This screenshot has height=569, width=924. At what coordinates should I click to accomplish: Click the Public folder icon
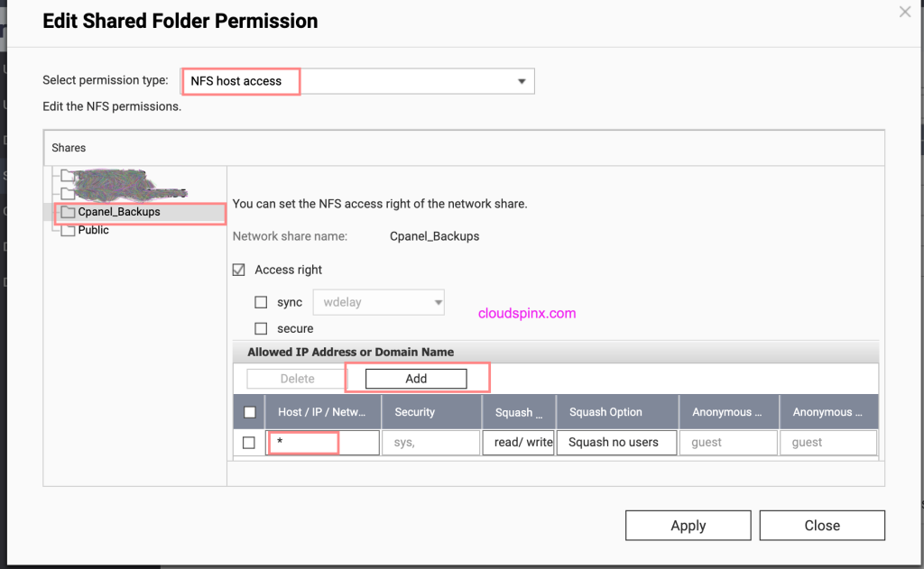click(x=68, y=231)
